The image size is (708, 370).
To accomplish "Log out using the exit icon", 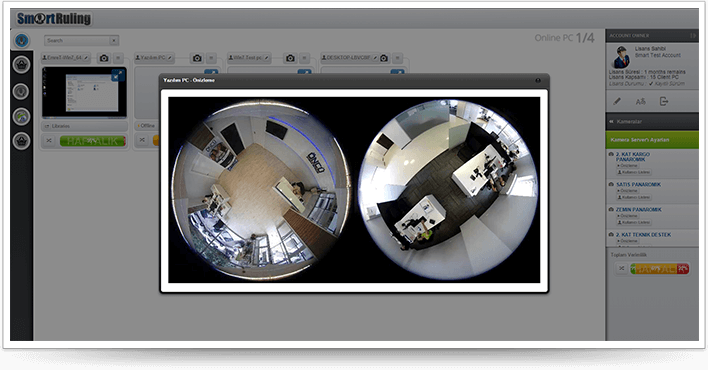I will (x=664, y=101).
